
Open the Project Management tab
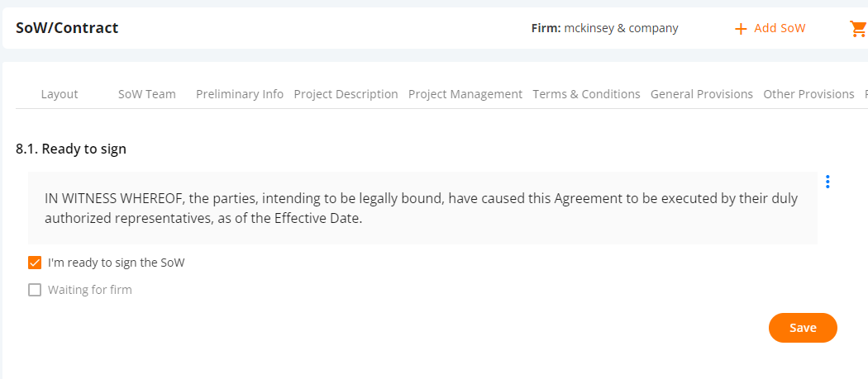[x=465, y=95]
